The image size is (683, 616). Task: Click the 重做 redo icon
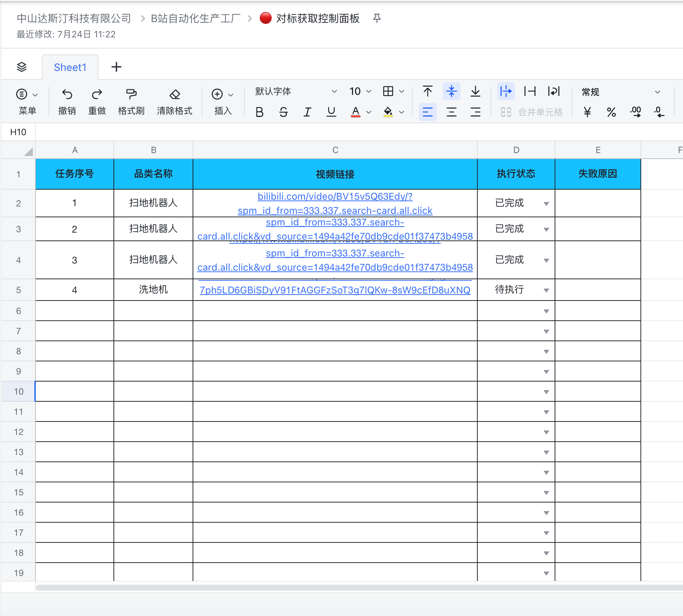pos(97,94)
